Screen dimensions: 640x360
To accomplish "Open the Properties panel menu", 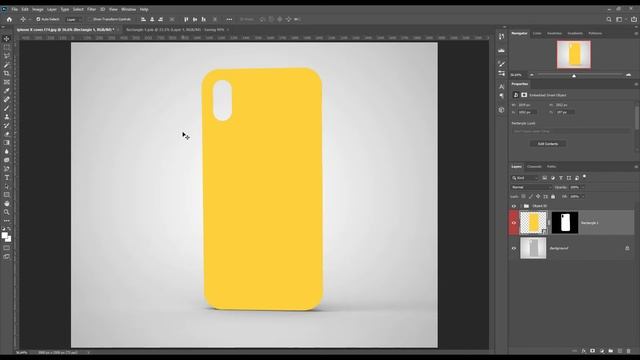I will point(636,84).
